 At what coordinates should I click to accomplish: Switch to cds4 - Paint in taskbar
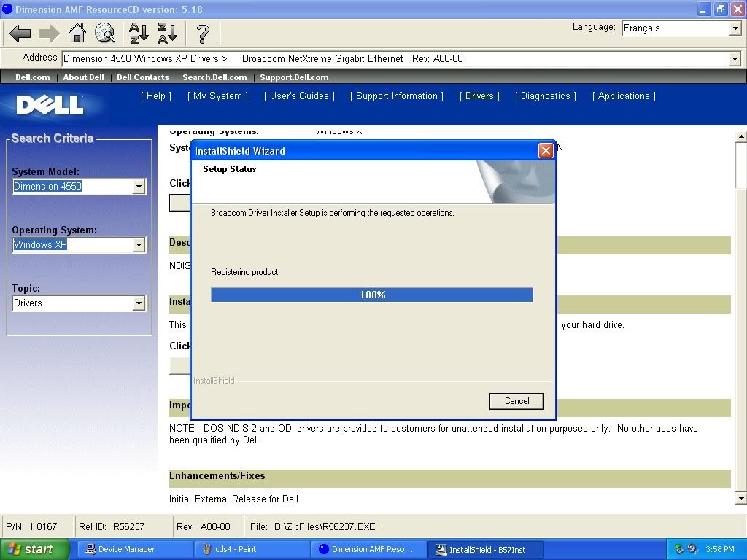click(252, 549)
